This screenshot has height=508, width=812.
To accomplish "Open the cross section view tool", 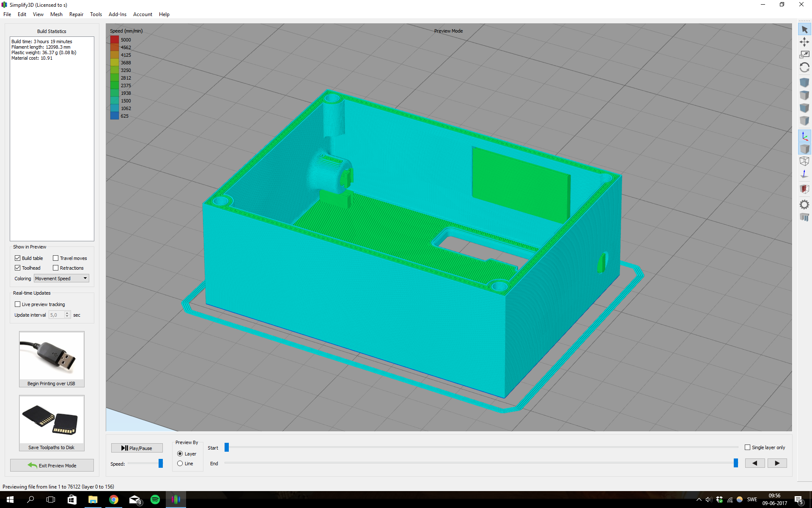I will pyautogui.click(x=804, y=189).
